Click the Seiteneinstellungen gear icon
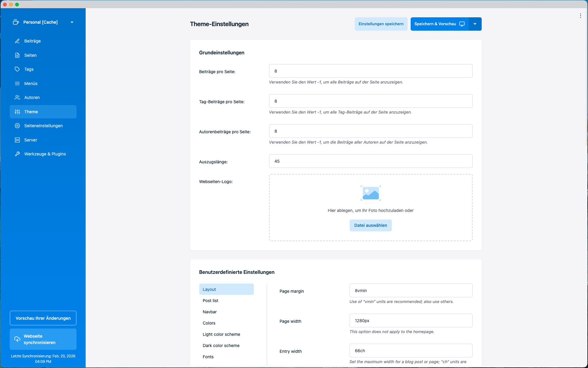This screenshot has height=368, width=588. tap(17, 126)
